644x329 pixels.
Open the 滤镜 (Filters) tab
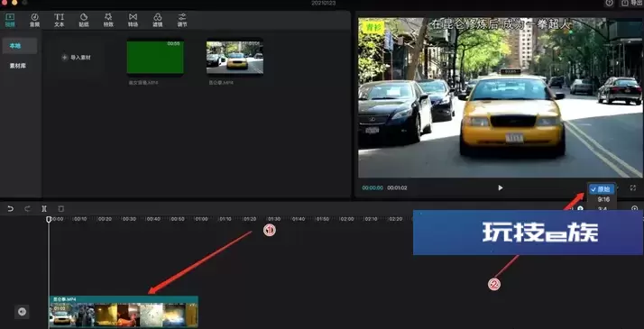pos(158,20)
